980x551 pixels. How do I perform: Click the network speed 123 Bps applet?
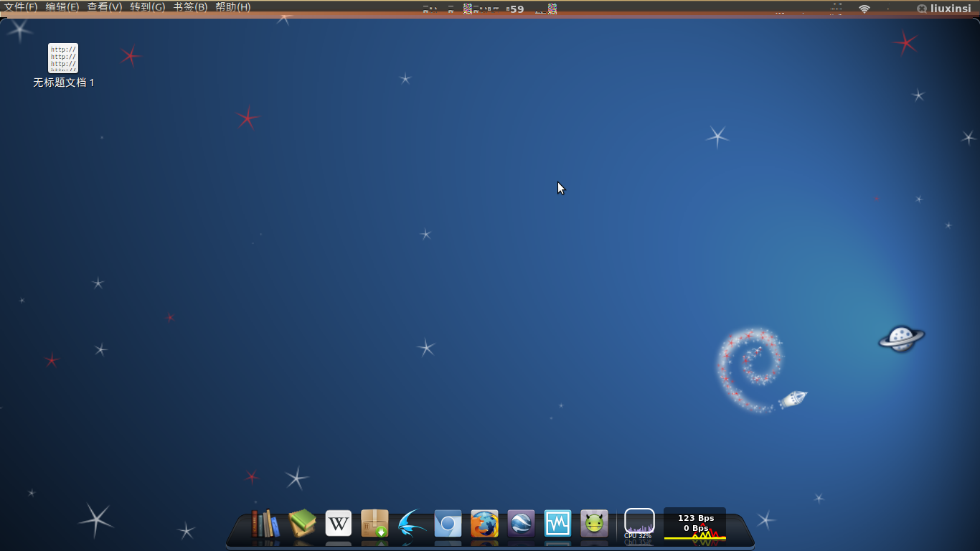(695, 524)
